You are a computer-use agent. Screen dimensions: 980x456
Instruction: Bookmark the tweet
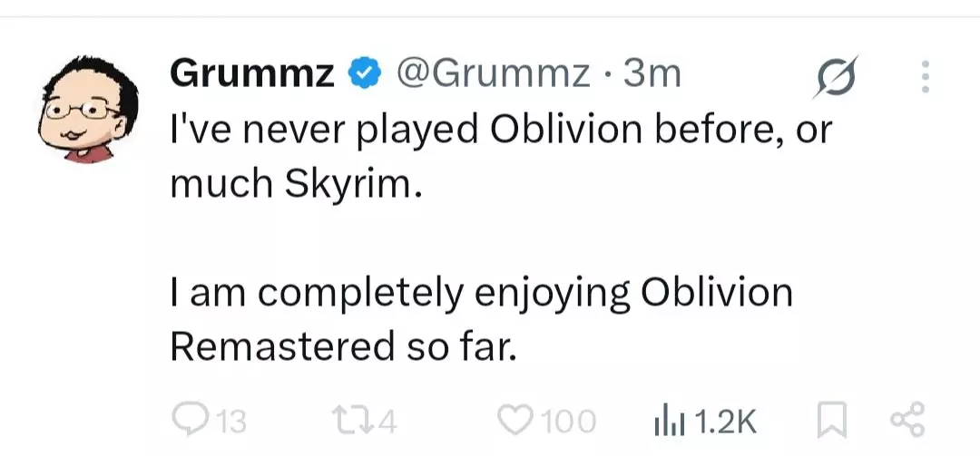pos(830,421)
